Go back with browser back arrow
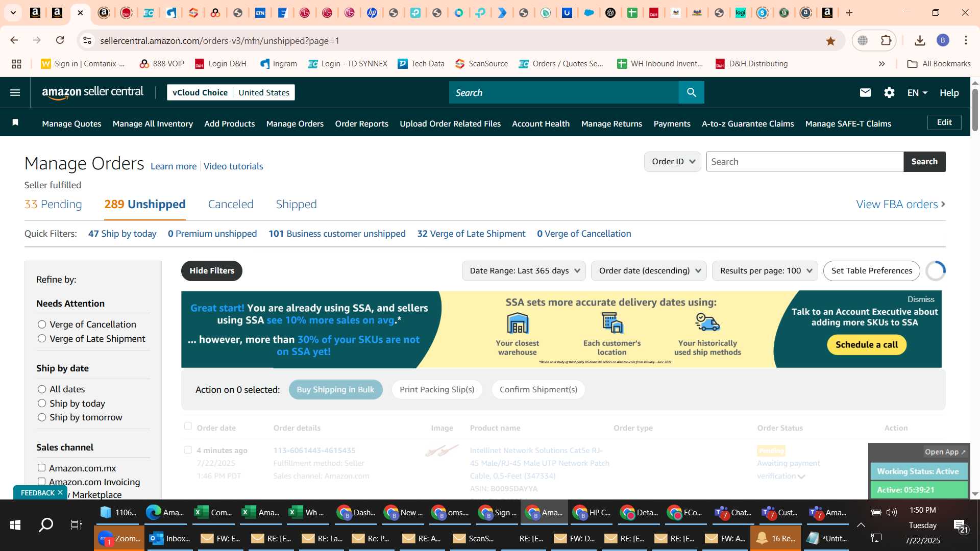The width and height of the screenshot is (980, 551). click(x=14, y=40)
